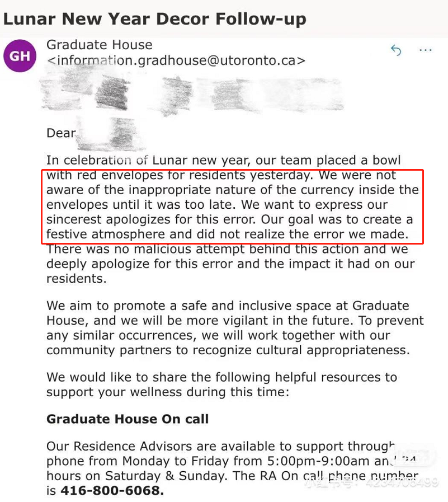This screenshot has height=502, width=448.
Task: Click the blurred recipient line under the sender
Action: 190,93
